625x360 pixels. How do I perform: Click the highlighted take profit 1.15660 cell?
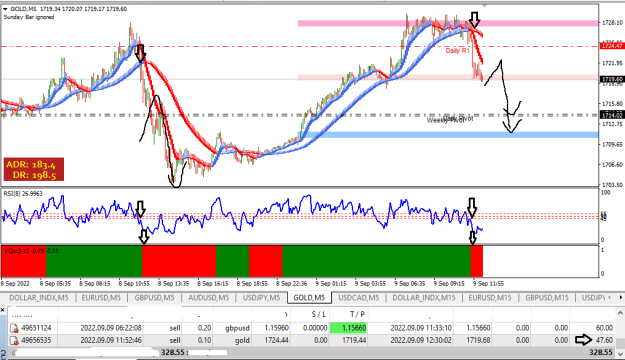tap(348, 328)
